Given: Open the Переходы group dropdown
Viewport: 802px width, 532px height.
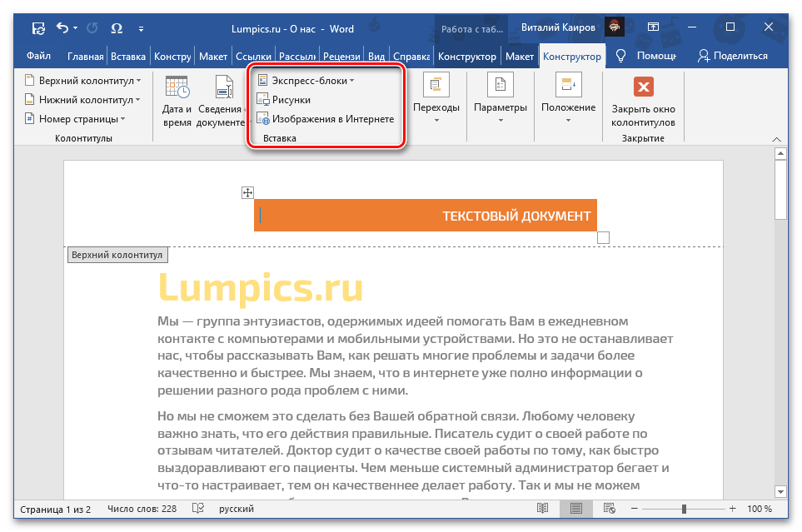Looking at the screenshot, I should click(436, 98).
